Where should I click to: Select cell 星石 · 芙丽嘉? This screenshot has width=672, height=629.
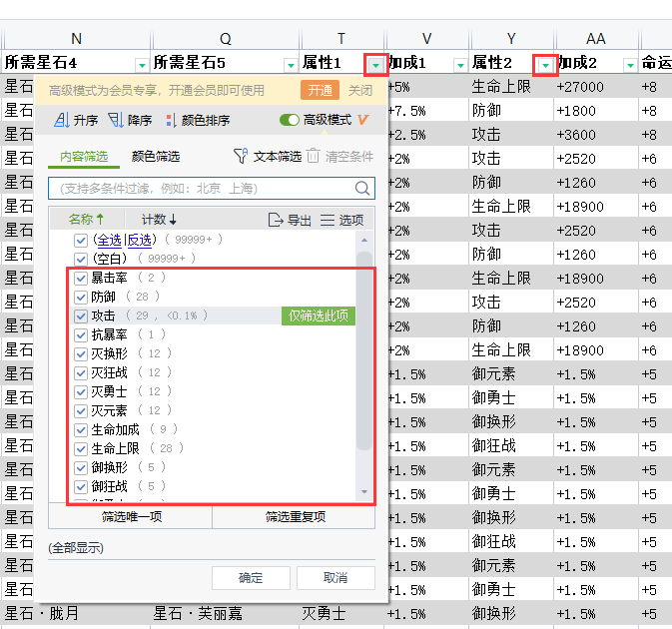226,614
